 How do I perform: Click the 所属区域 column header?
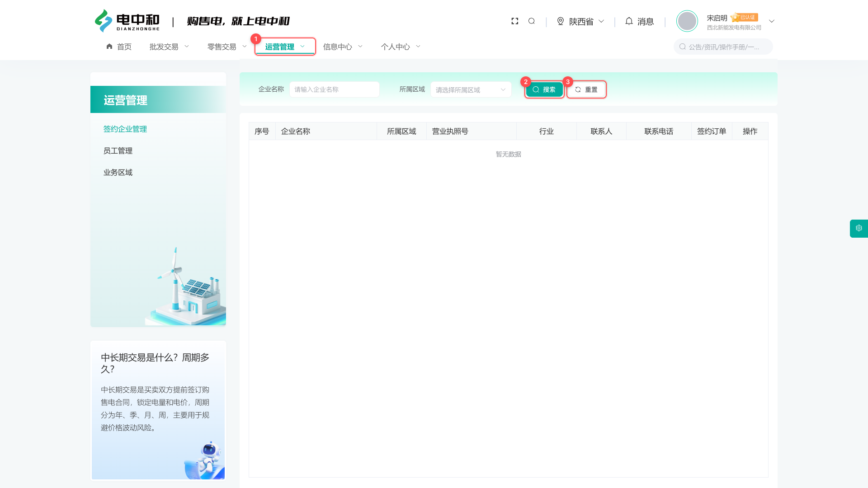[x=401, y=131]
